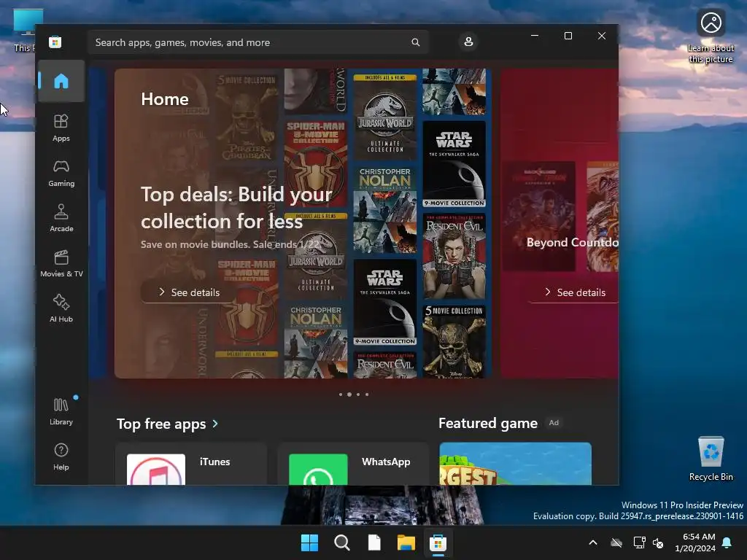The height and width of the screenshot is (560, 747).
Task: Click the blank document icon in the taskbar
Action: tap(374, 542)
